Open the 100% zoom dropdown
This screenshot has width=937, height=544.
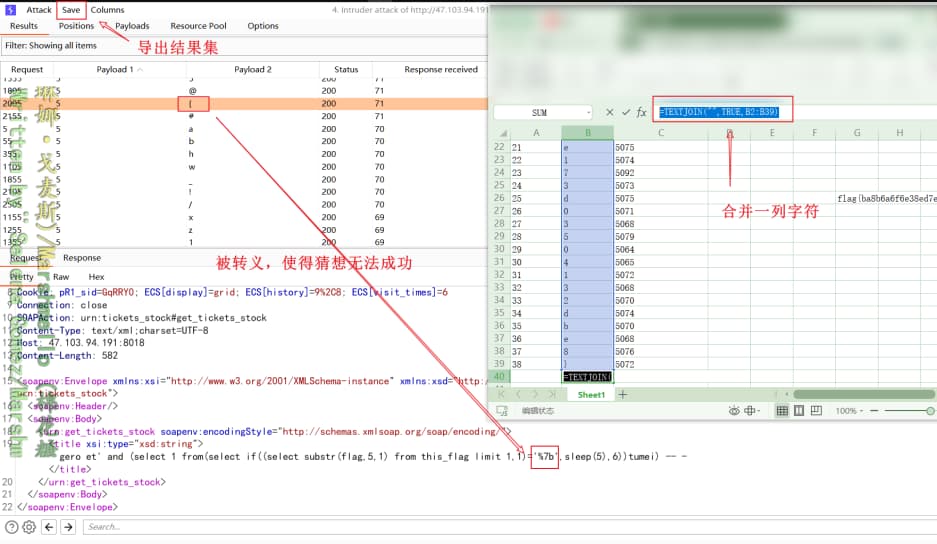(849, 411)
